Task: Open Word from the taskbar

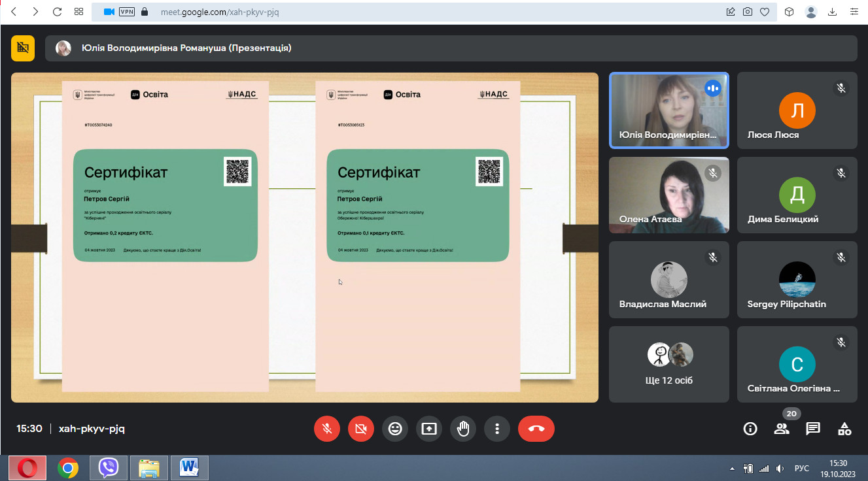Action: point(190,468)
